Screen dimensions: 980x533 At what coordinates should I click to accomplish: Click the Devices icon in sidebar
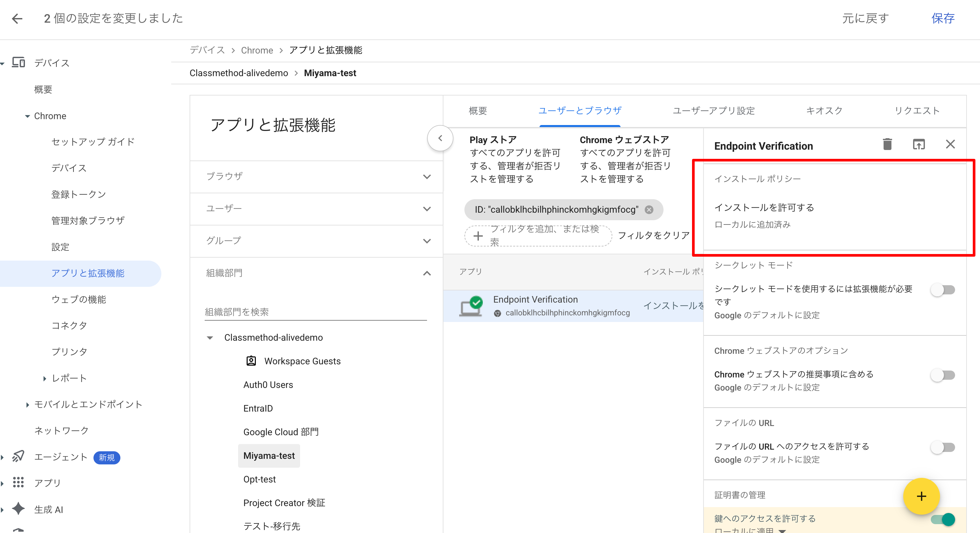tap(18, 62)
